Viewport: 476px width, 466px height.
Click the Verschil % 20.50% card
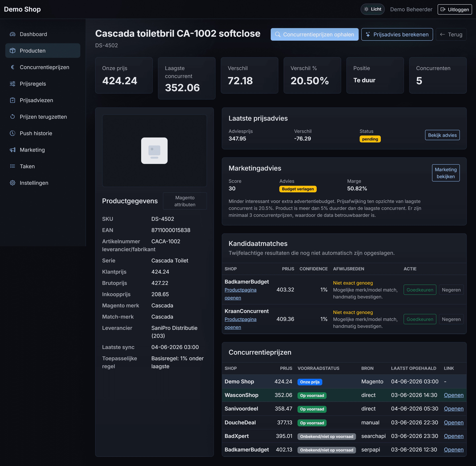click(x=312, y=75)
